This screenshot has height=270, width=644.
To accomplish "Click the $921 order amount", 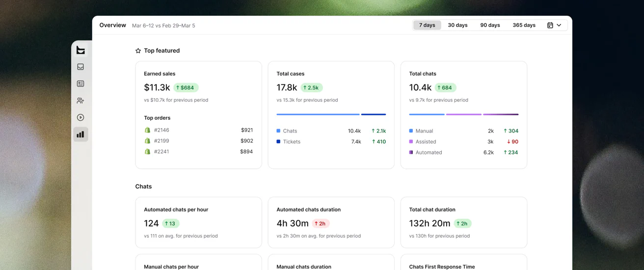I will pyautogui.click(x=247, y=130).
